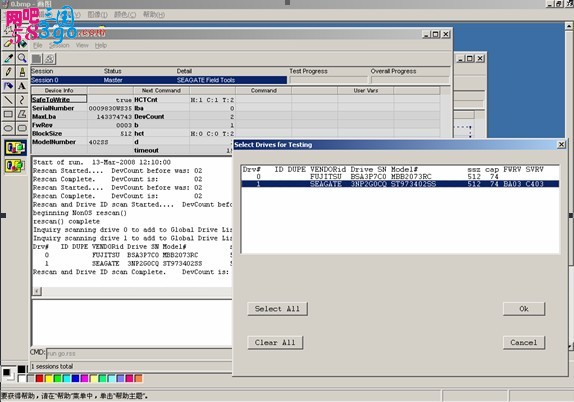Select the Line tool
This screenshot has height=402, width=574.
(8, 100)
